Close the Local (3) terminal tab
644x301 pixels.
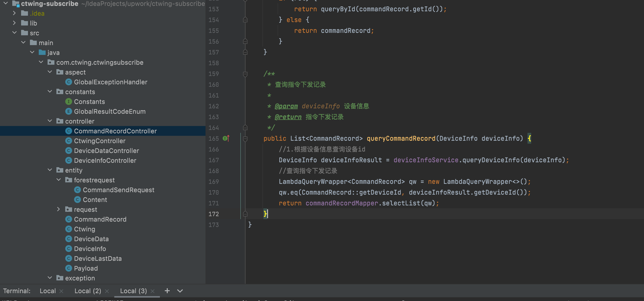[153, 291]
